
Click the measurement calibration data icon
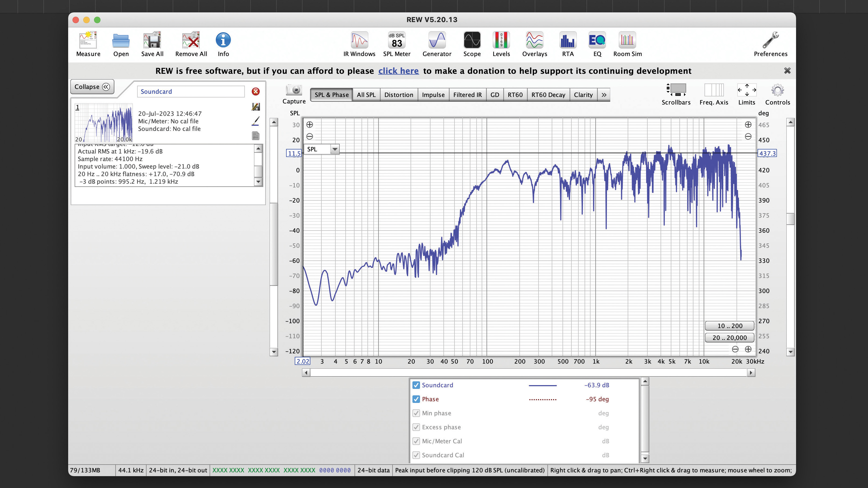(256, 107)
